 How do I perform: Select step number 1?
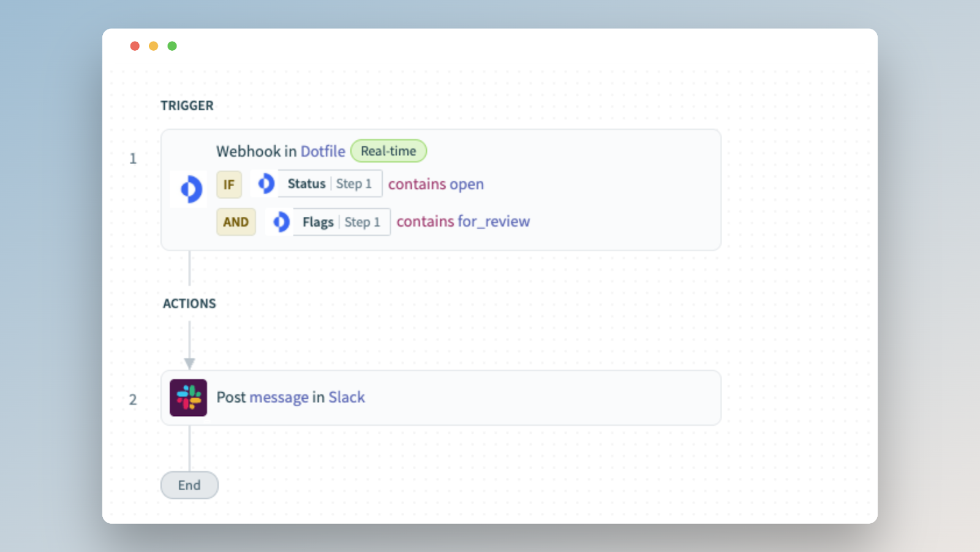[x=133, y=159]
